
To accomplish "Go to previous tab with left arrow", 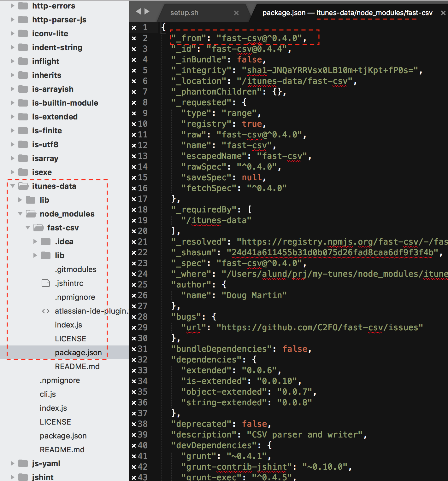I will coord(138,11).
